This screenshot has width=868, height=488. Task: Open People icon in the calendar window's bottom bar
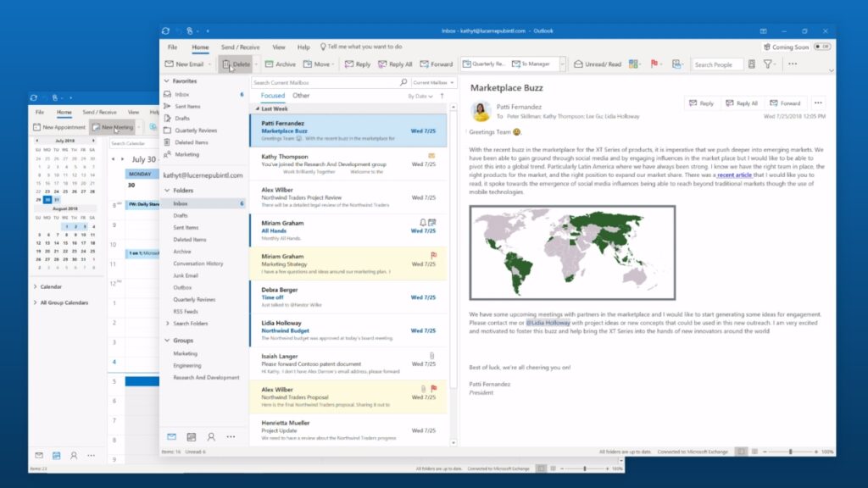coord(74,455)
